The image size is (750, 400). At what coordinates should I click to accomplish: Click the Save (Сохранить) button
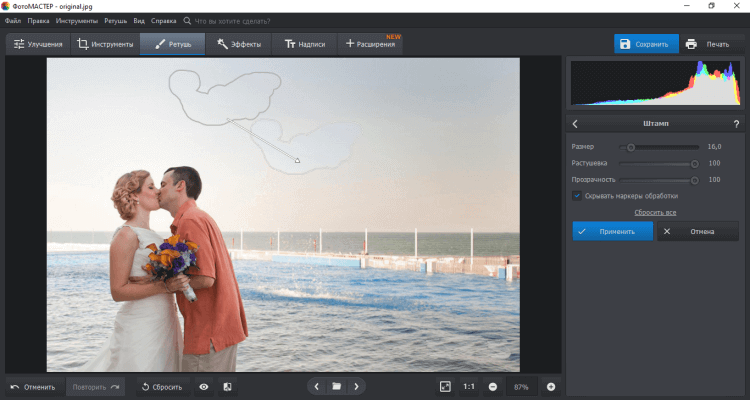coord(645,44)
